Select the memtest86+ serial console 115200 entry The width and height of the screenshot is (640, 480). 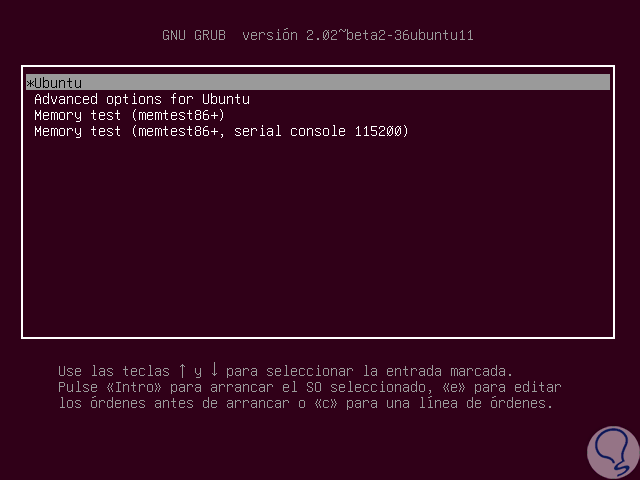(x=221, y=131)
